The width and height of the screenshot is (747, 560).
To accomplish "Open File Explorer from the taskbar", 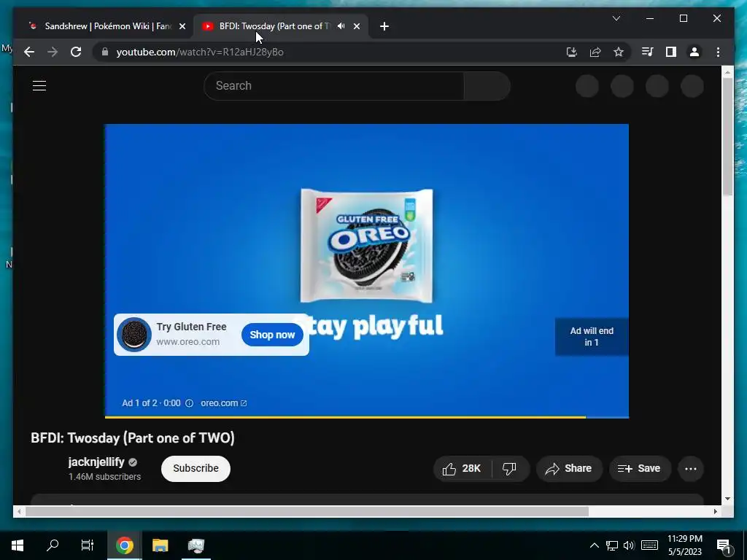I will [160, 545].
